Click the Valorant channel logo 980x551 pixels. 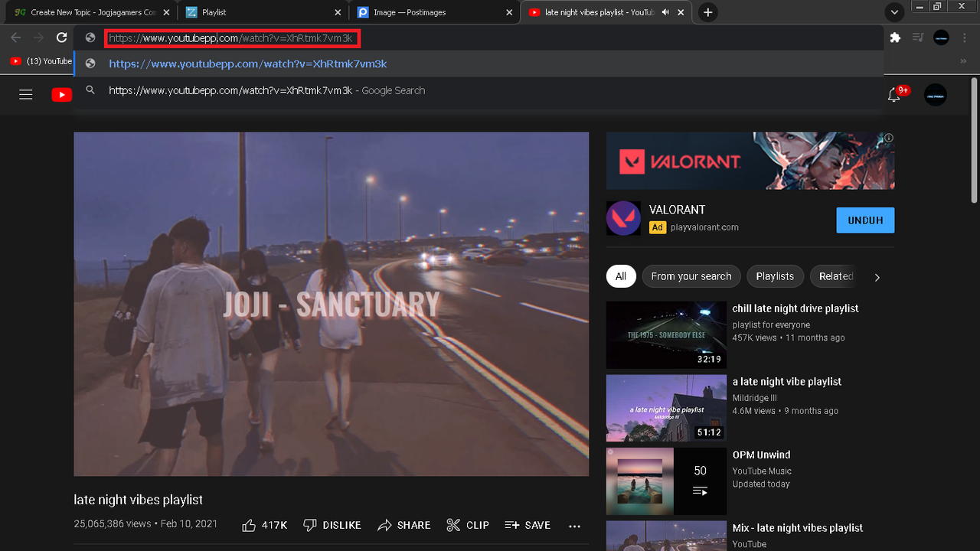(x=623, y=218)
